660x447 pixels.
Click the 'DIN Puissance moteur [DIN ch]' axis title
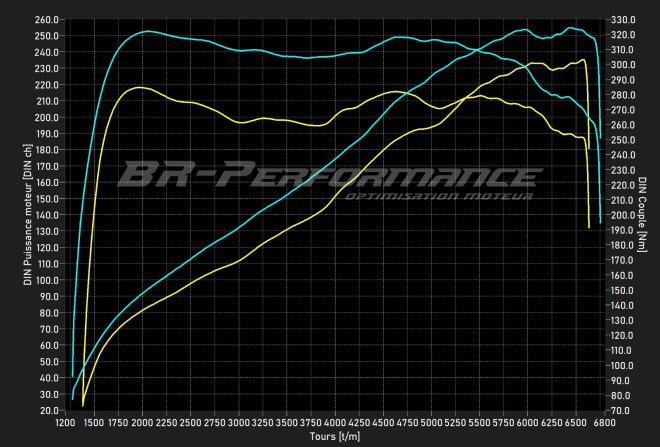tap(27, 215)
